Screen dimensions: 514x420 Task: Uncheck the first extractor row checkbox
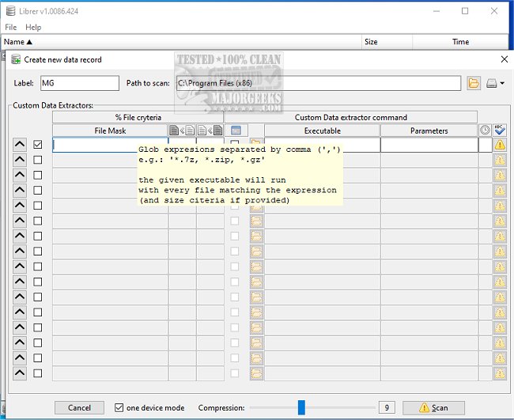[x=38, y=145]
